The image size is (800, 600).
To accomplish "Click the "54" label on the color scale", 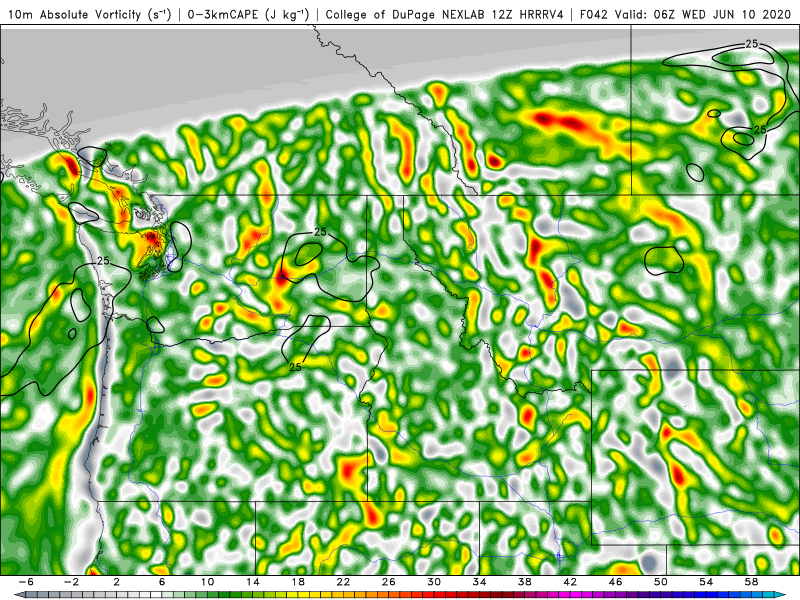I will [x=707, y=582].
